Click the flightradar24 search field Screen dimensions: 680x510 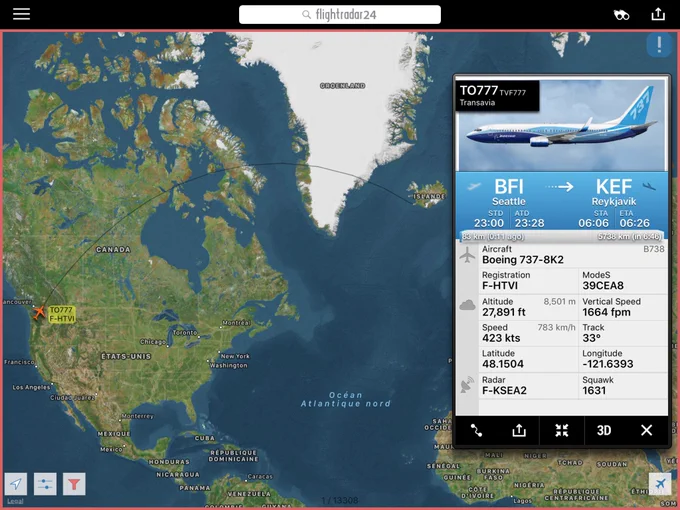[340, 15]
